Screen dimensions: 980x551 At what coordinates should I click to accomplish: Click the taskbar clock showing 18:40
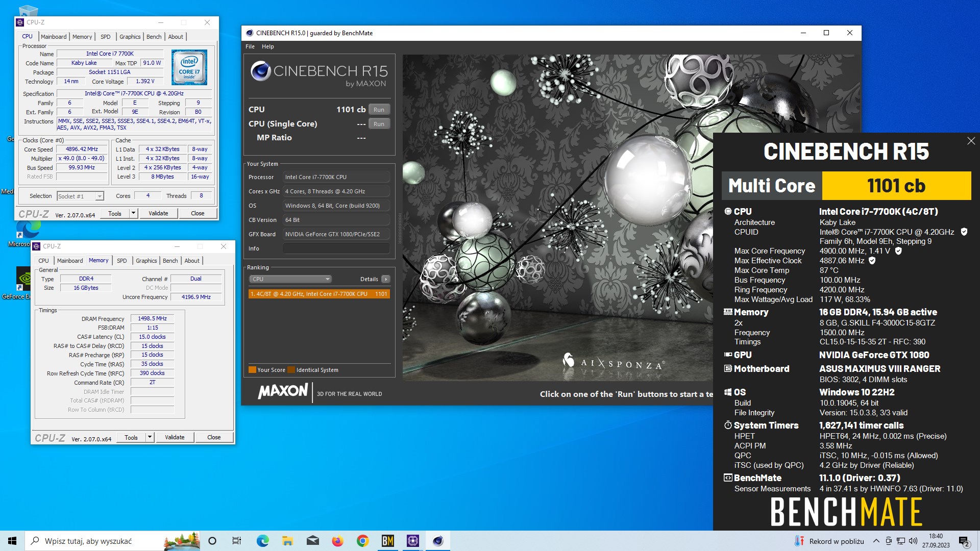936,541
